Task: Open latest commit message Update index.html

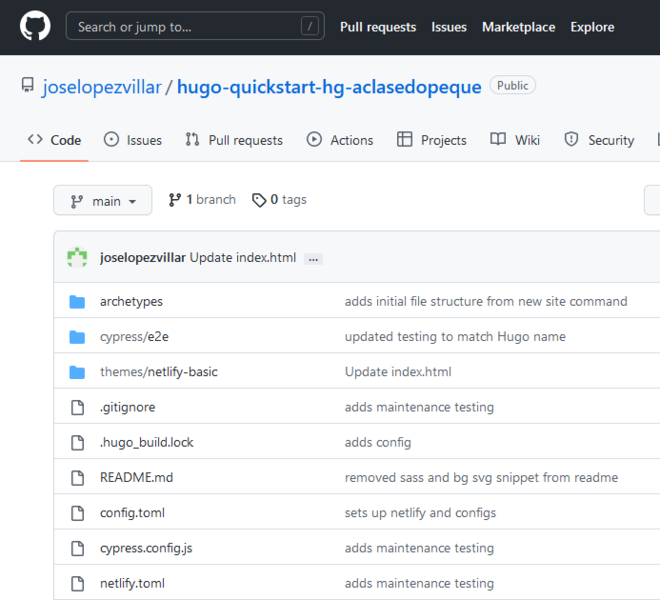Action: [243, 258]
